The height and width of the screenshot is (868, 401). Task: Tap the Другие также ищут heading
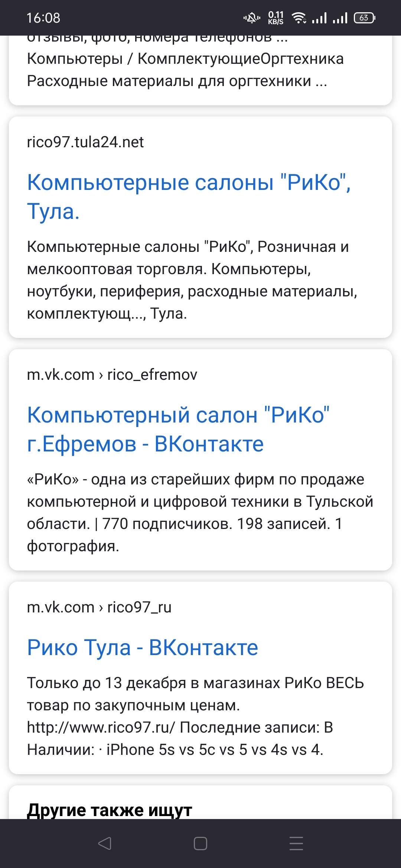(x=110, y=810)
